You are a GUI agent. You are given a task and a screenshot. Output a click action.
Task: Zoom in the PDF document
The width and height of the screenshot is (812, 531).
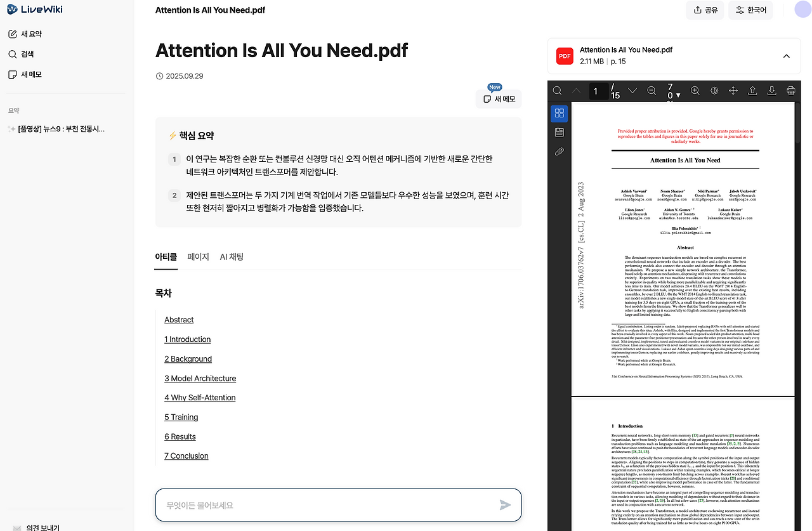(x=695, y=91)
